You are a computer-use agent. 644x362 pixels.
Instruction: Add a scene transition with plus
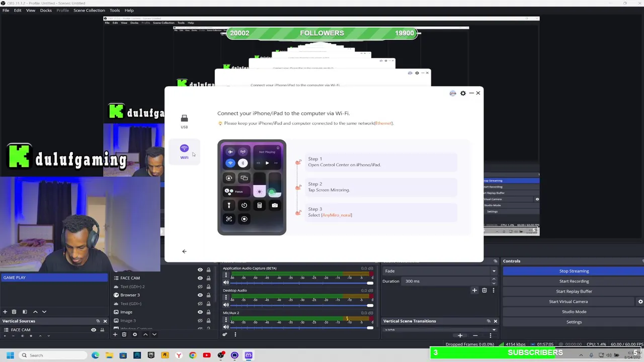click(474, 290)
